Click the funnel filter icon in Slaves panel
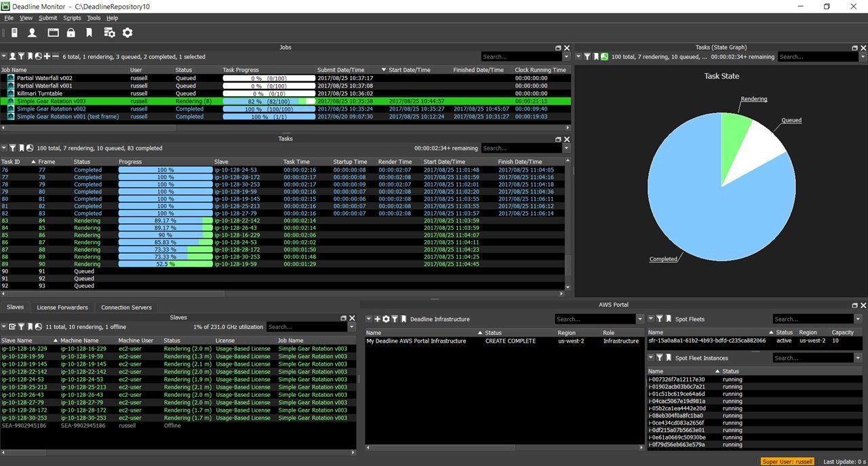This screenshot has height=466, width=868. point(21,327)
